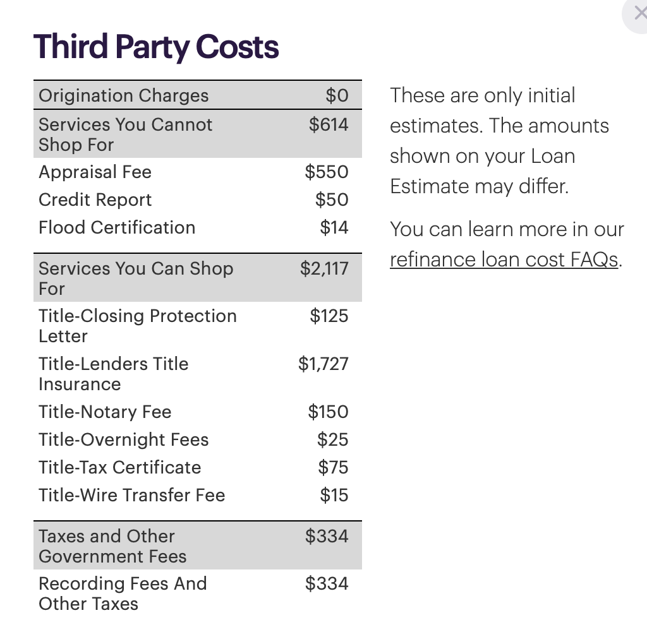Image resolution: width=647 pixels, height=644 pixels.
Task: Click the Title-Overnight Fees row
Action: 198,439
